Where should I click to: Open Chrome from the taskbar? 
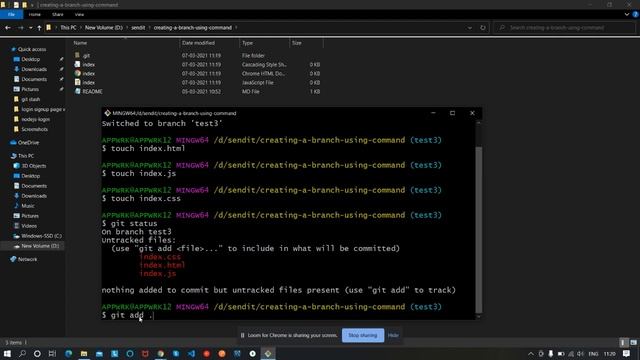161,353
